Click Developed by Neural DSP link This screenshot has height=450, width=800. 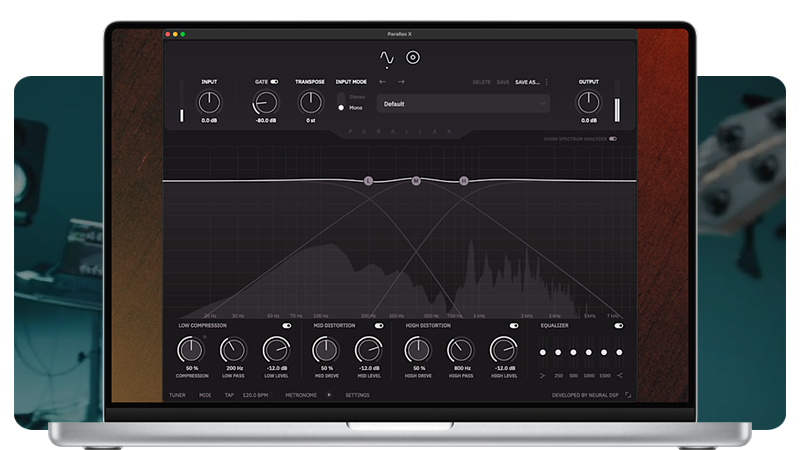point(585,395)
